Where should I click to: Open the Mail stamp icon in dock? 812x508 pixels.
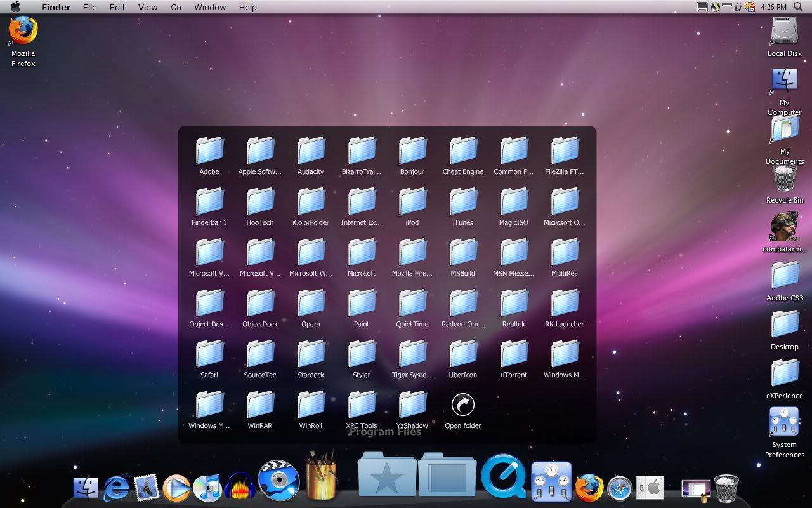[x=146, y=487]
